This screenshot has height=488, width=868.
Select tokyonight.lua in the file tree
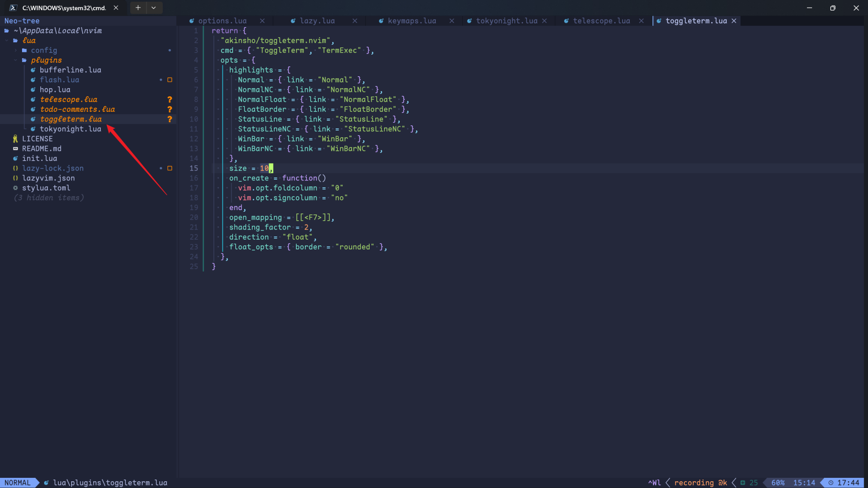70,129
